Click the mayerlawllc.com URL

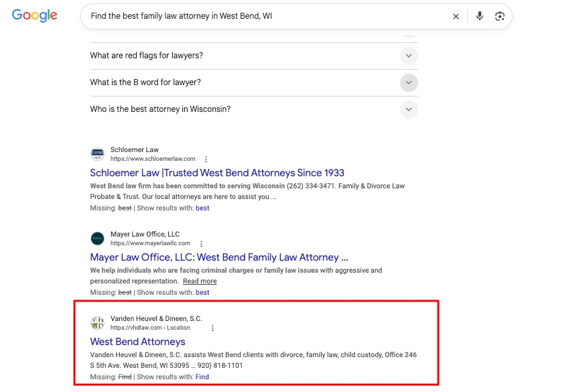click(150, 243)
